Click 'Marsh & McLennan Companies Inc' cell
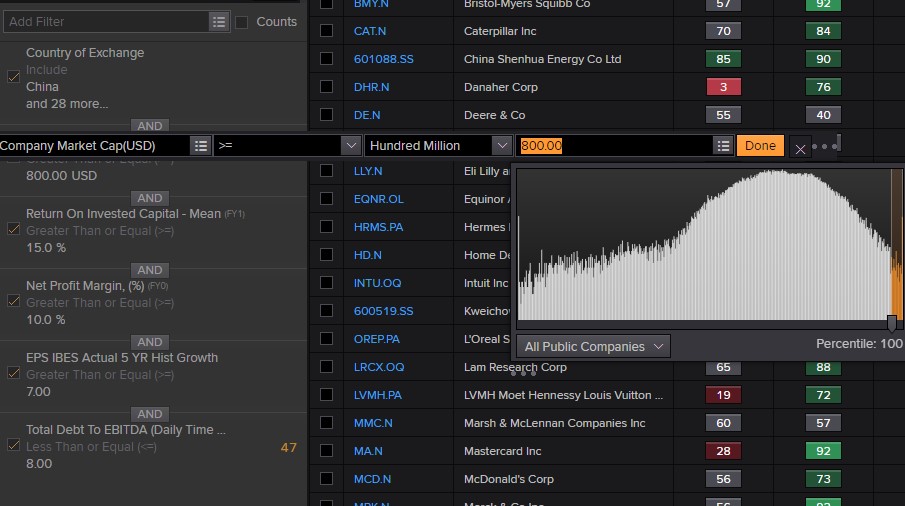The height and width of the screenshot is (506, 905). coord(555,423)
